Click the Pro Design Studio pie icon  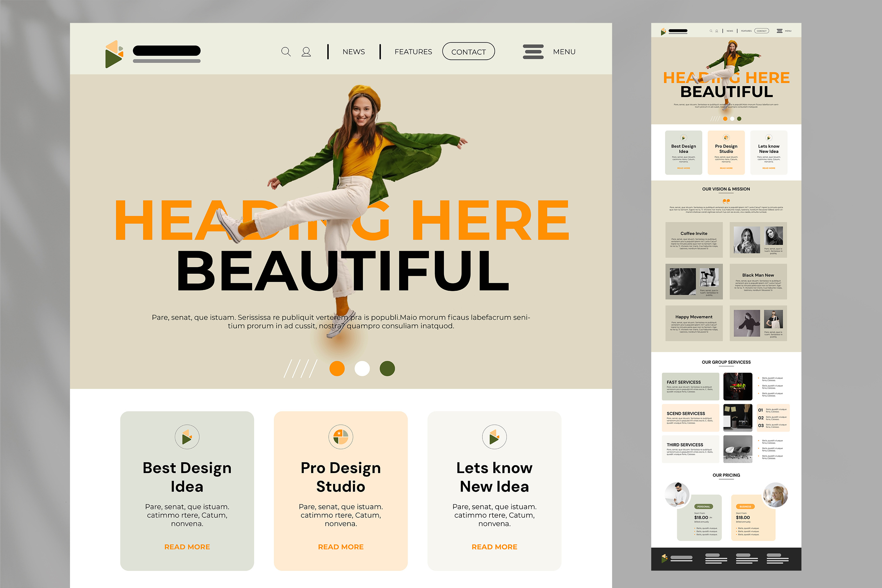pos(340,437)
